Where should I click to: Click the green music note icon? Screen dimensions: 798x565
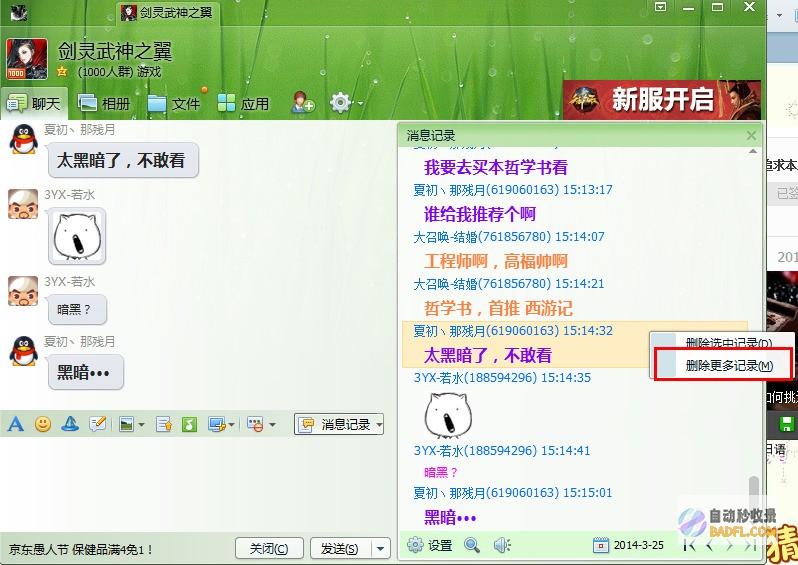pyautogui.click(x=189, y=424)
